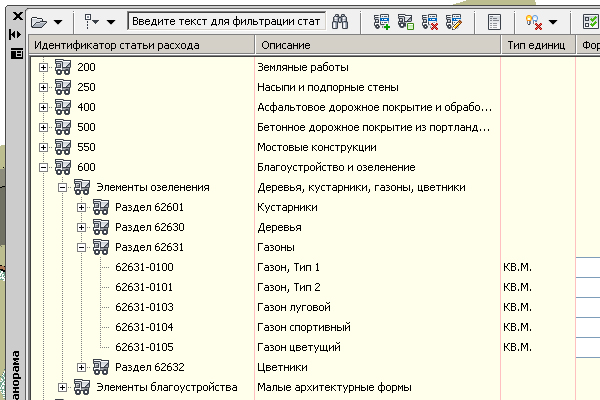
Task: Click description Газон, Тип 1
Action: click(289, 267)
